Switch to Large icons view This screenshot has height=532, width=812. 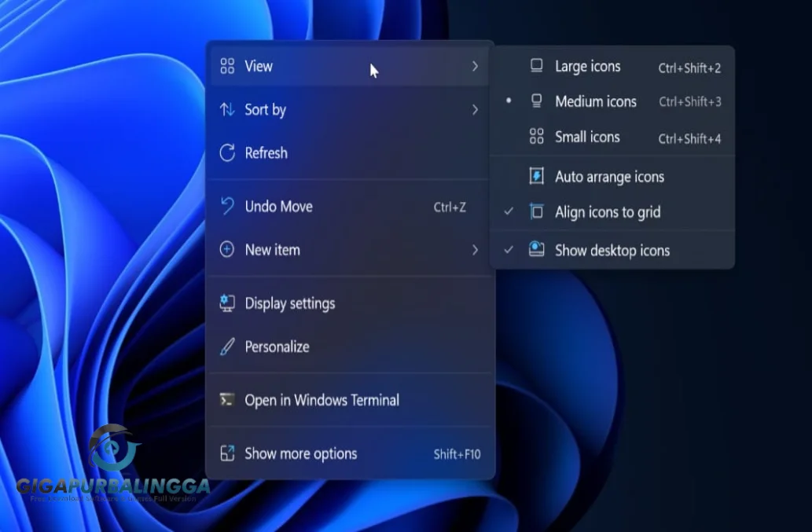click(x=612, y=66)
